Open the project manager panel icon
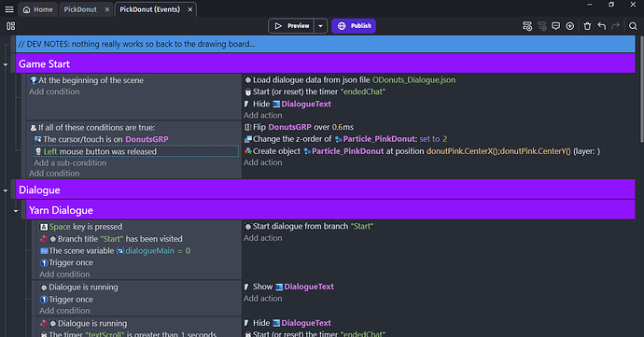 coord(10,26)
